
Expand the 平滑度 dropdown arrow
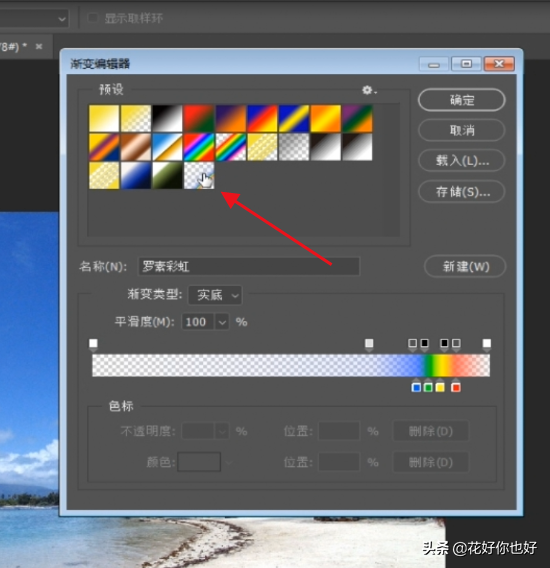(x=222, y=322)
